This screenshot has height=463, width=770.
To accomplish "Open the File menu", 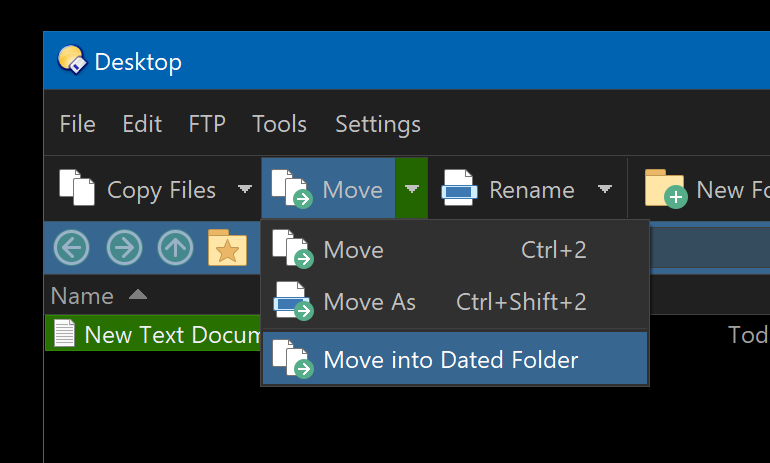I will coord(78,124).
